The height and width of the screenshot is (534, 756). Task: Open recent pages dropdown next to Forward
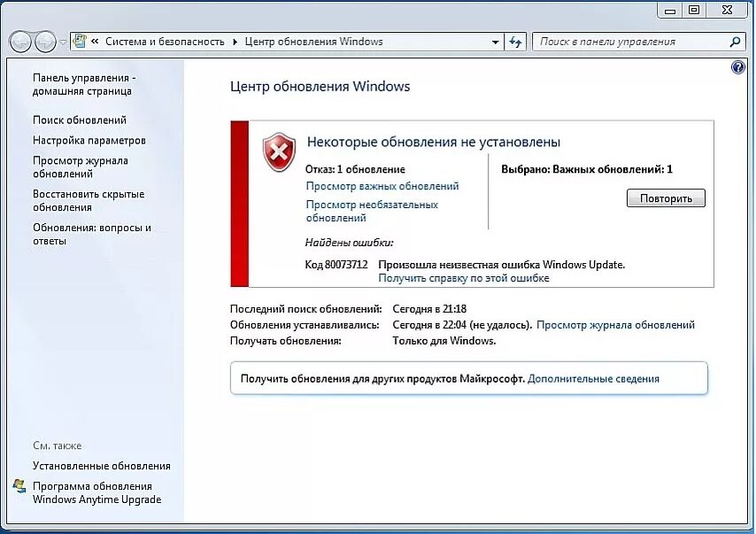(x=63, y=43)
